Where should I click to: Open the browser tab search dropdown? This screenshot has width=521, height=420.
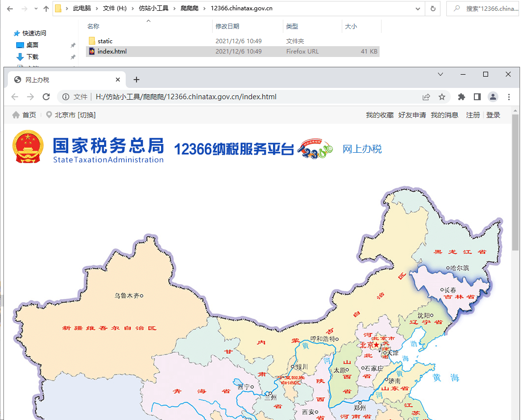click(x=440, y=74)
